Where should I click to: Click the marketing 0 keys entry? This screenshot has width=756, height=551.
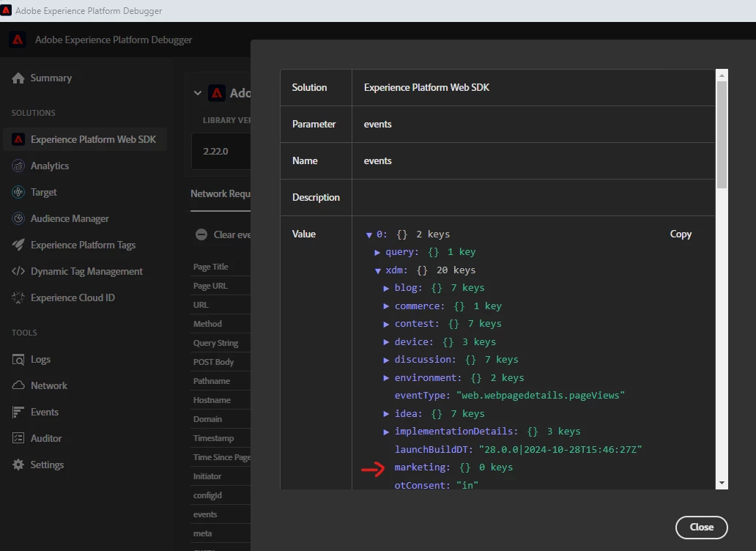453,467
